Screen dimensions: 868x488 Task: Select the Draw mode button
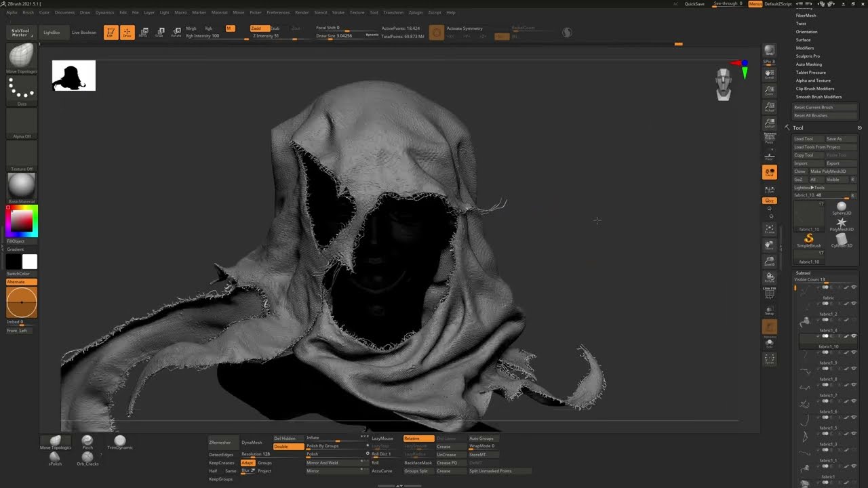pyautogui.click(x=127, y=33)
